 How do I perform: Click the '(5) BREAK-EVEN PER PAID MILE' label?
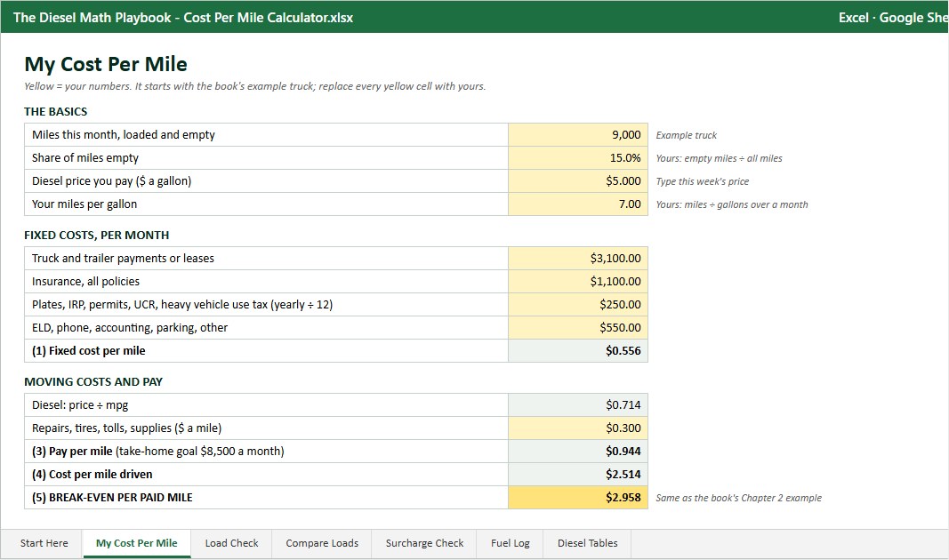112,497
